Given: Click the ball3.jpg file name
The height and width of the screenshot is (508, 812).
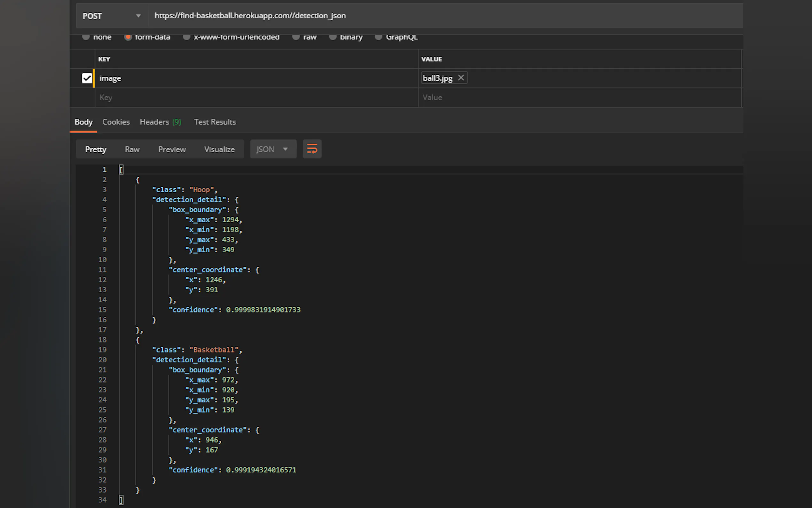Looking at the screenshot, I should [437, 78].
